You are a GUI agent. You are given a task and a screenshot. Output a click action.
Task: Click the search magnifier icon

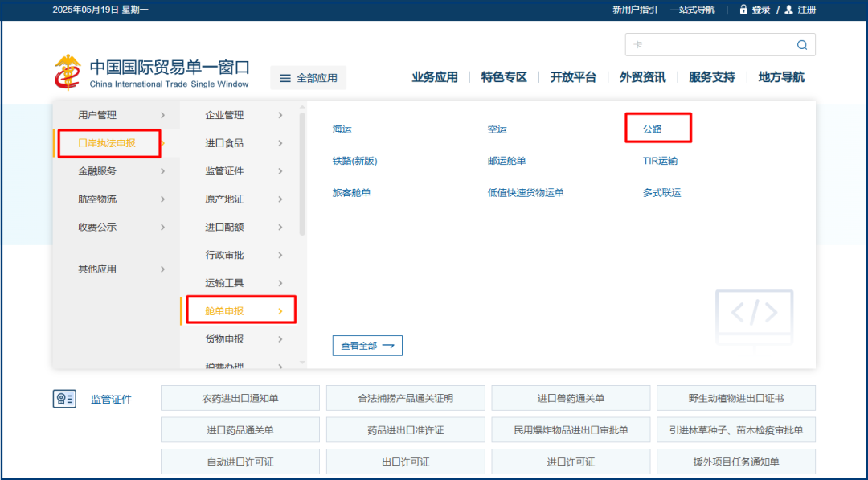[x=801, y=45]
